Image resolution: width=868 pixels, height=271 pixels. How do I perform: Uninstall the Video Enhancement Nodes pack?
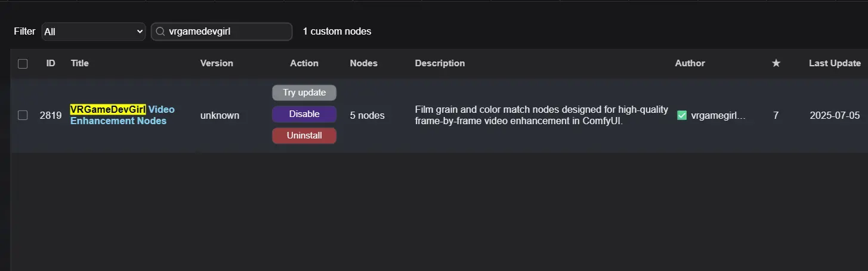coord(304,135)
